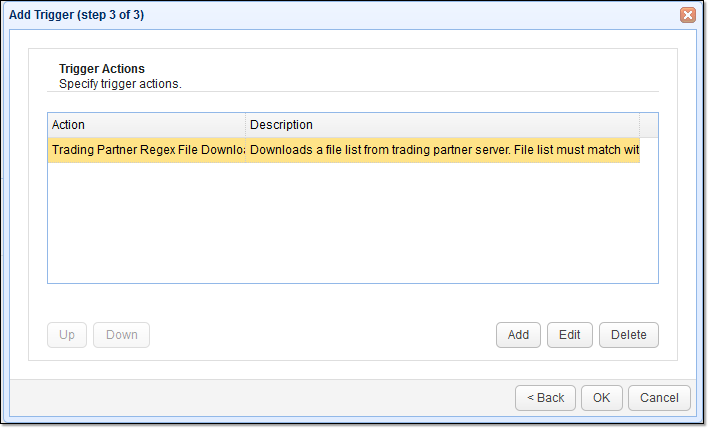708x428 pixels.
Task: Add a new trigger action
Action: click(518, 335)
